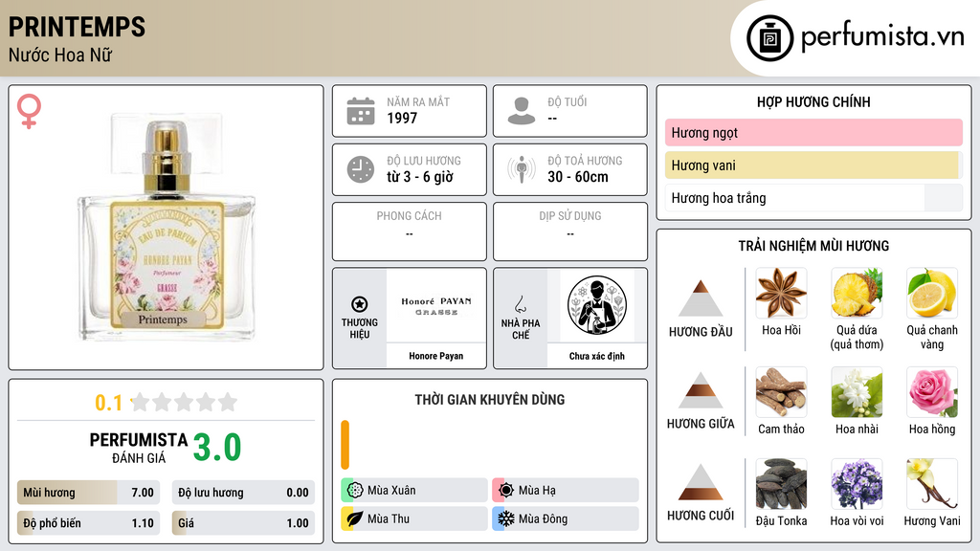Click the 'THỜI GIAN KHUYÊN DÙNG' heading
The width and height of the screenshot is (980, 551).
[490, 400]
